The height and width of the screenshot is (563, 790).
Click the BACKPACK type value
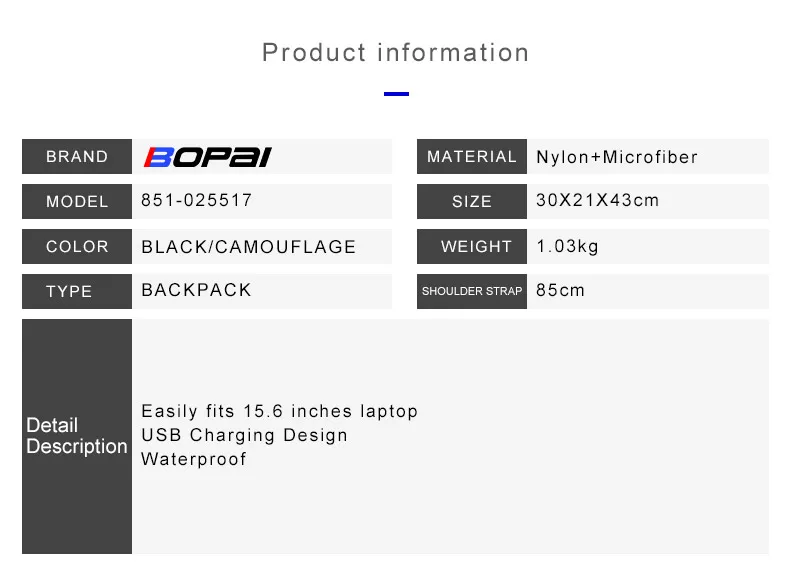[196, 290]
